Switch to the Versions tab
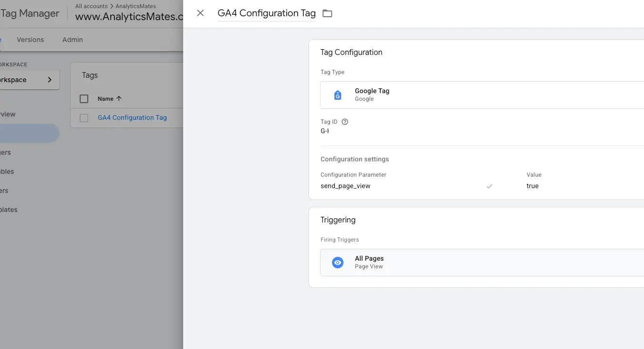This screenshot has height=349, width=644. (x=30, y=40)
